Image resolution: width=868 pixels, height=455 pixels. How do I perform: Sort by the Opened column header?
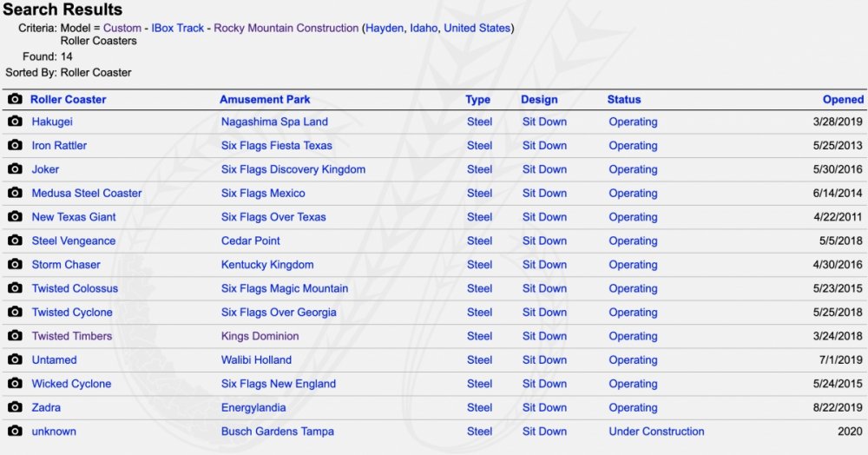843,99
